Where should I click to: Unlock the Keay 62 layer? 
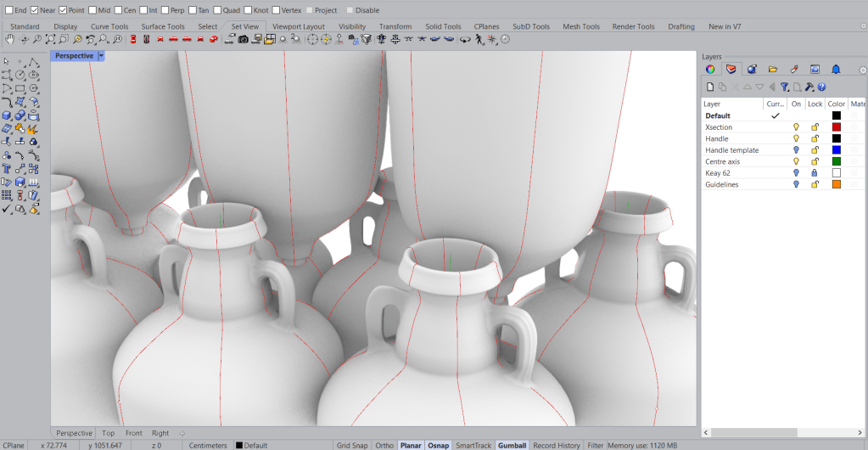pos(815,173)
